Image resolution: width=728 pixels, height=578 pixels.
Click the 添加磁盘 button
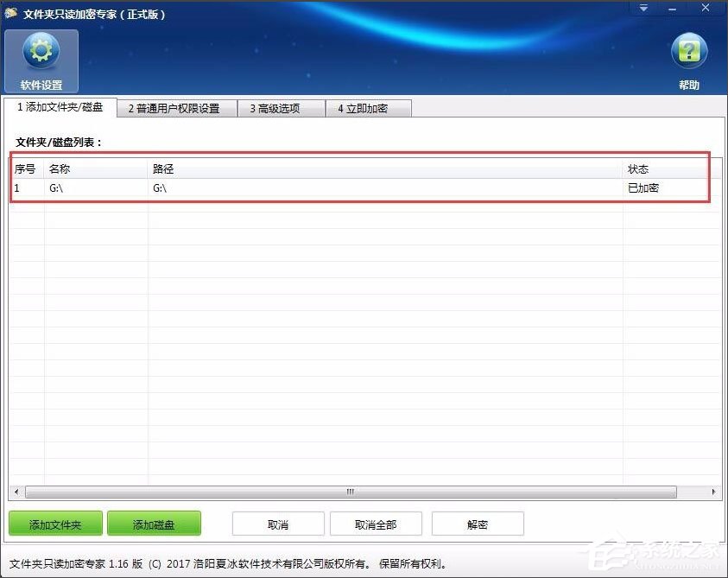[x=154, y=524]
